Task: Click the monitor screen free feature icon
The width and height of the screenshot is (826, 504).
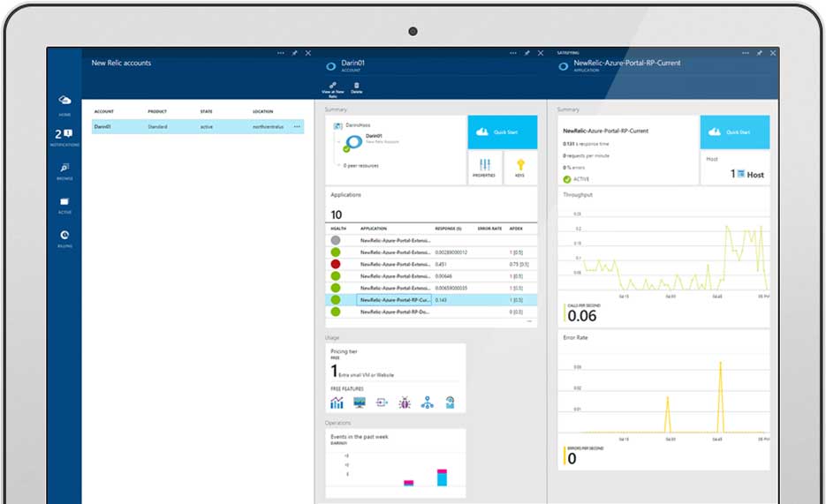Action: point(360,403)
